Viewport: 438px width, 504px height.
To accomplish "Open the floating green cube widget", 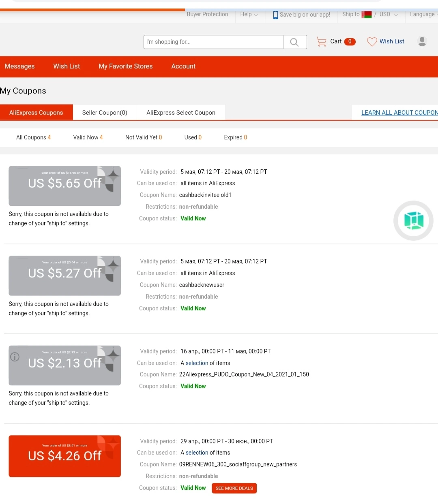I will pyautogui.click(x=413, y=221).
